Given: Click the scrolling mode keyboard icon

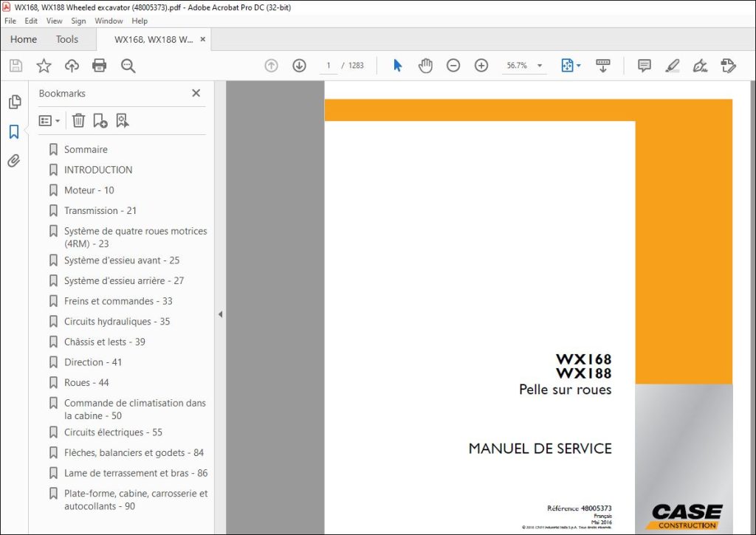Looking at the screenshot, I should [602, 66].
